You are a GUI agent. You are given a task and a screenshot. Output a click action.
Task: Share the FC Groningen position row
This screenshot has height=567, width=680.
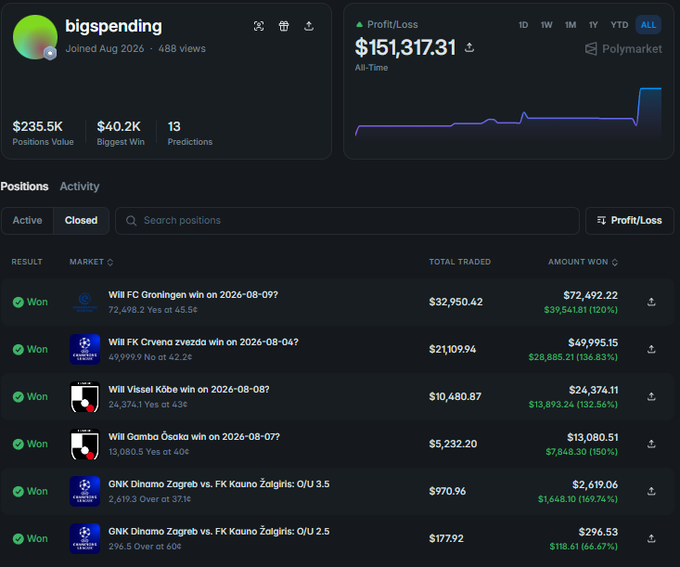pos(651,302)
